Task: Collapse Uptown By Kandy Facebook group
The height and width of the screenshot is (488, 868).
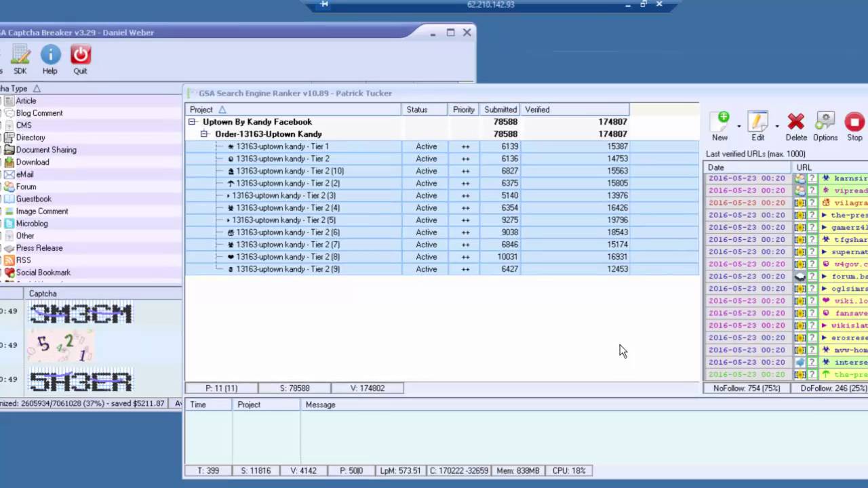Action: coord(192,122)
